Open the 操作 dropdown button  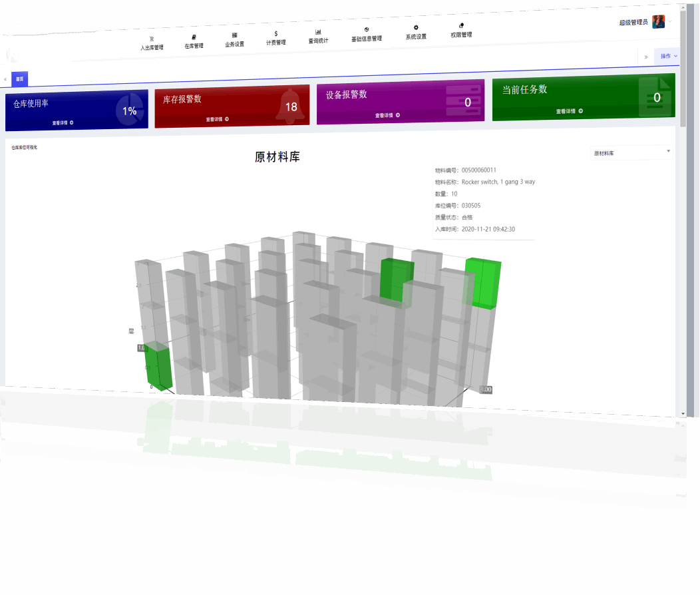[x=667, y=56]
